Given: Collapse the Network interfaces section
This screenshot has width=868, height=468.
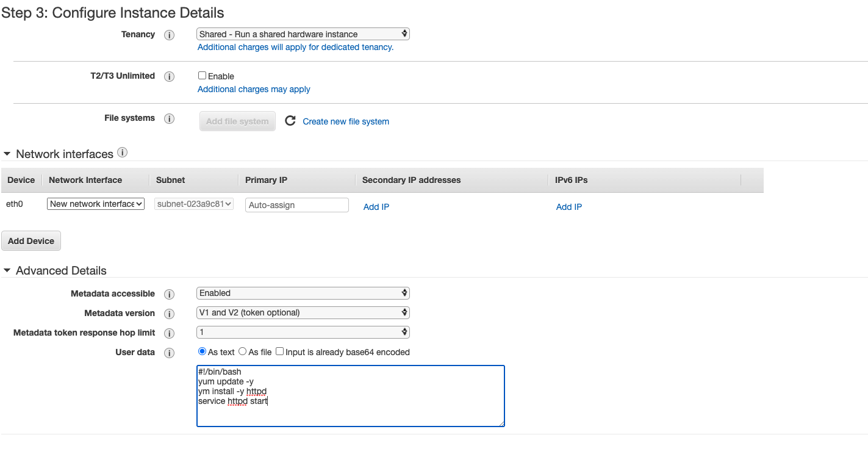Looking at the screenshot, I should click(x=7, y=154).
